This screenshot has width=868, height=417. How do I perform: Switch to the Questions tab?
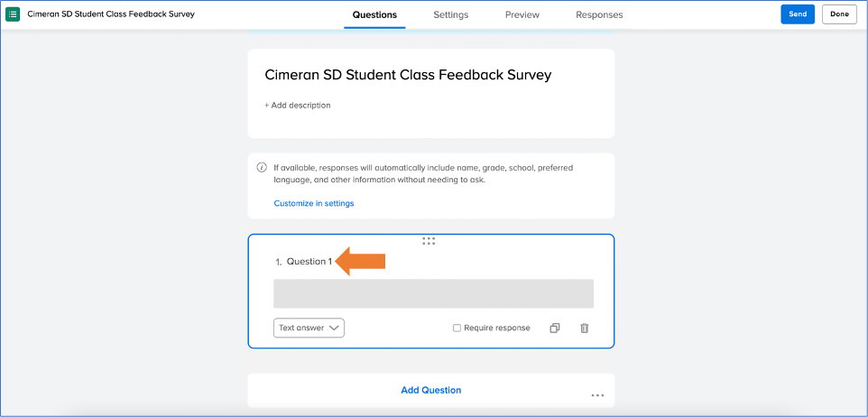pyautogui.click(x=374, y=15)
